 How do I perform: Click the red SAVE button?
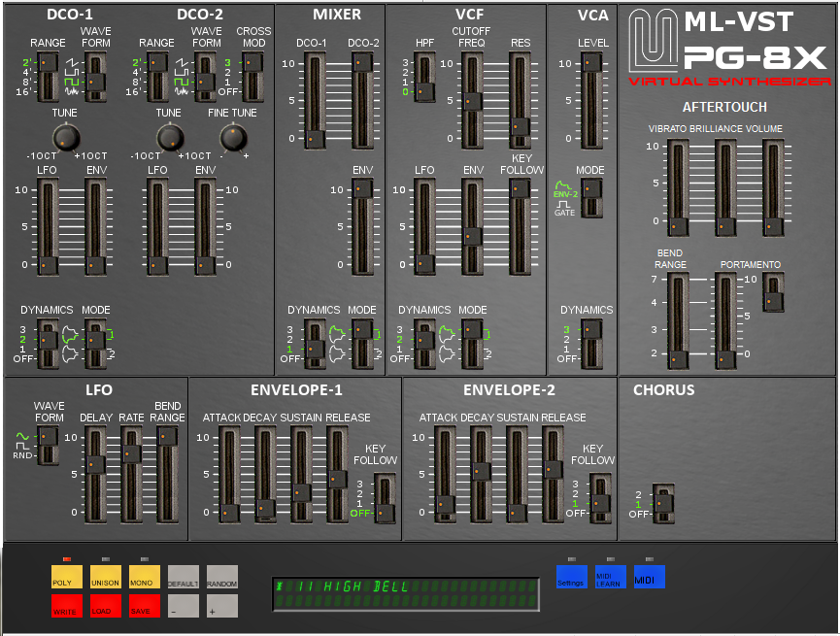(x=145, y=606)
